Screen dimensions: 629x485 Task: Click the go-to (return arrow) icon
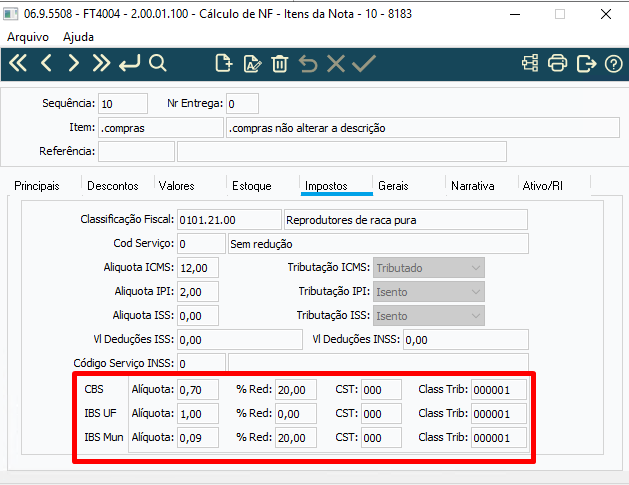pyautogui.click(x=130, y=63)
